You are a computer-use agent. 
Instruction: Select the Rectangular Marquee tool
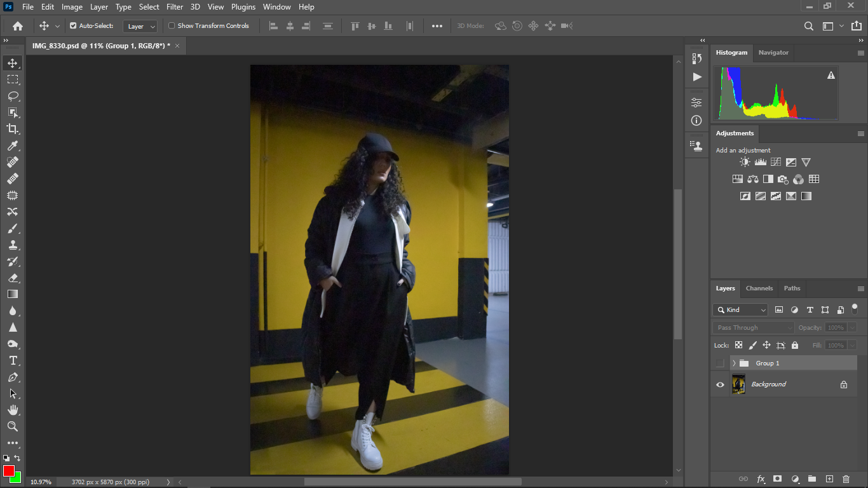click(x=12, y=80)
